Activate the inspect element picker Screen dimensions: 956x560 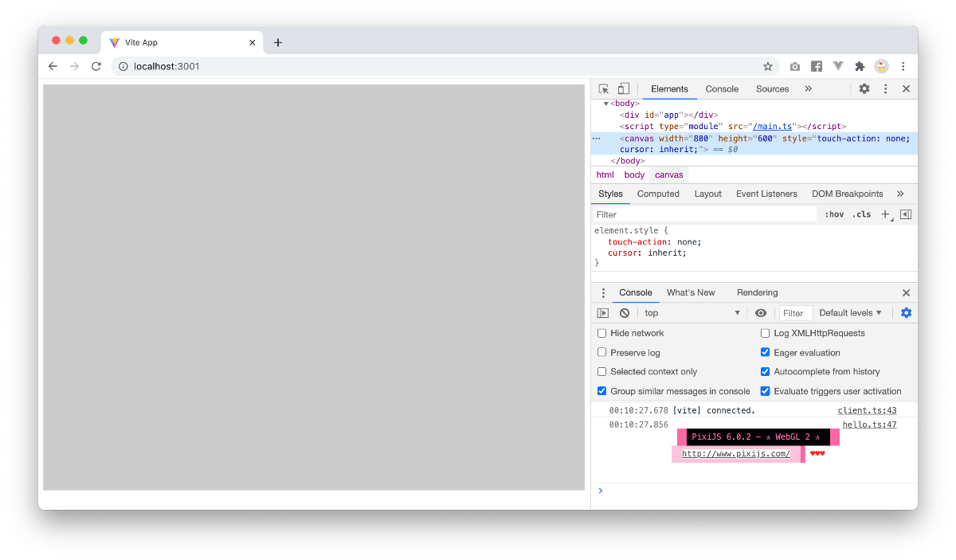pyautogui.click(x=604, y=88)
